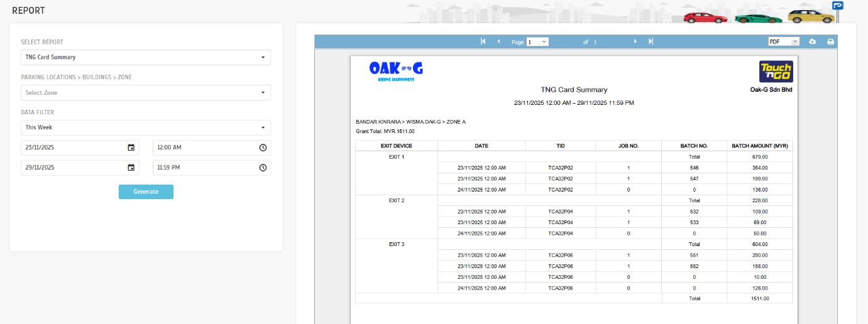
Task: Open clock picker for 12:00 AM start time
Action: 263,148
